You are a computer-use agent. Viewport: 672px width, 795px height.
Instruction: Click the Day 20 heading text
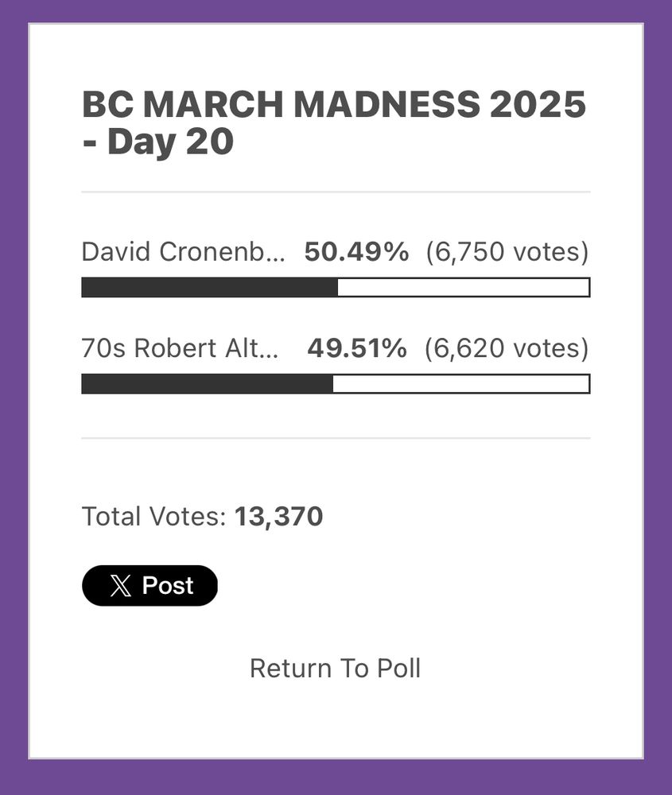tap(170, 142)
